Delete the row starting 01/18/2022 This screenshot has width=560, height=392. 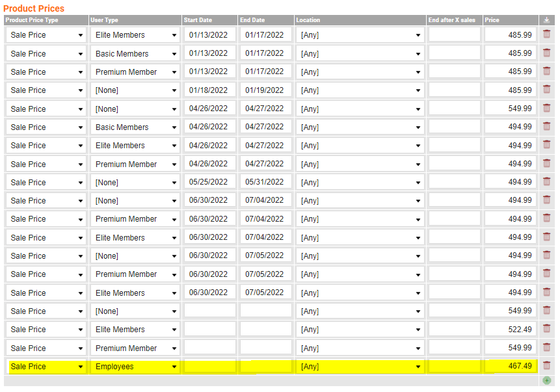[x=546, y=90]
